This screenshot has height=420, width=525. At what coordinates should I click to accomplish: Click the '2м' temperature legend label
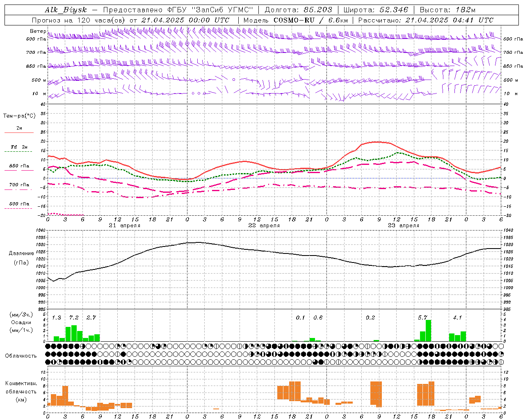[x=19, y=128]
